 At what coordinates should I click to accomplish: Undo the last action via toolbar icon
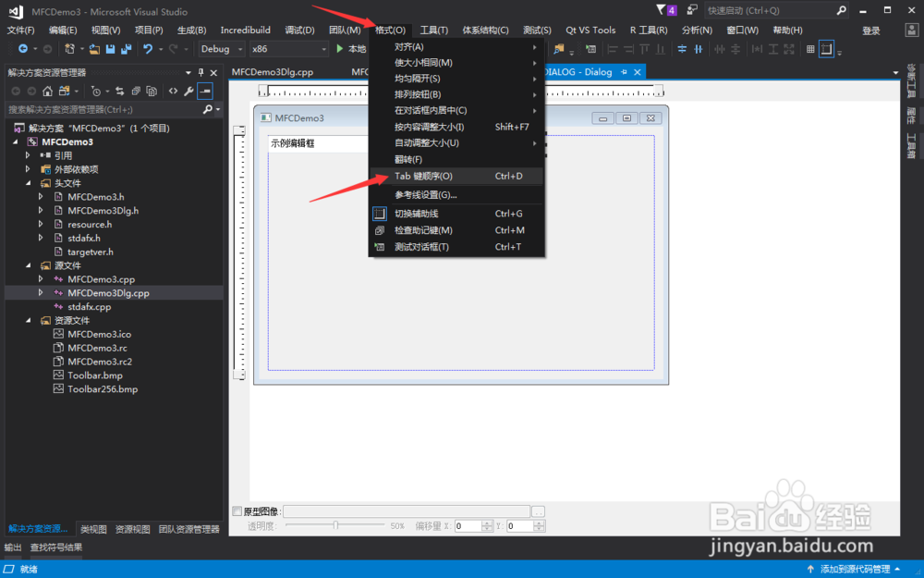click(x=148, y=49)
